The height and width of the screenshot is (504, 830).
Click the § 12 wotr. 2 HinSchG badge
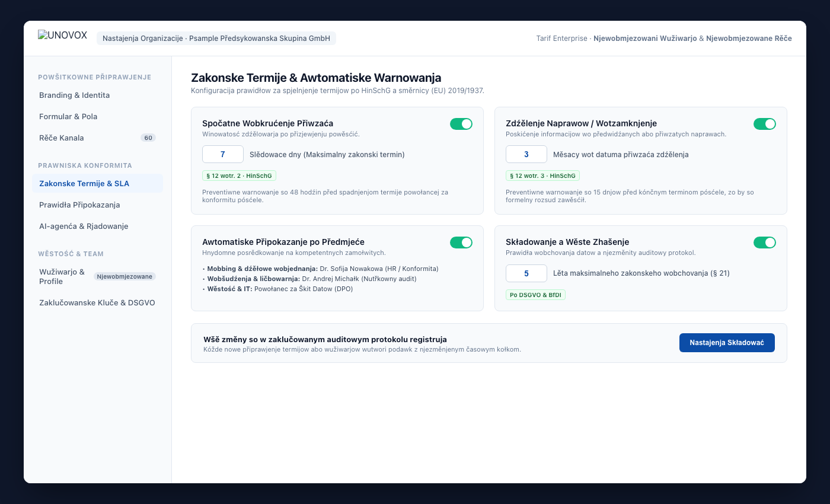coord(240,176)
